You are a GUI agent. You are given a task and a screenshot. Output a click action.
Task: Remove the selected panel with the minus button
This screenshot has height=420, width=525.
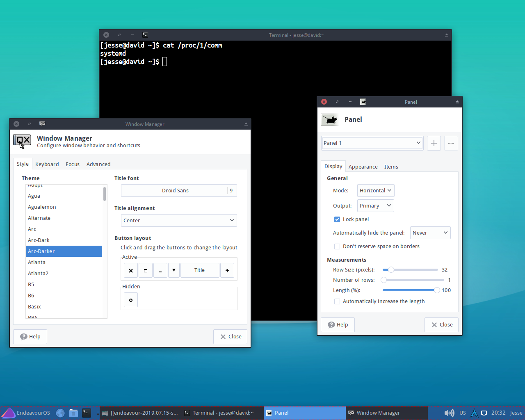point(451,143)
